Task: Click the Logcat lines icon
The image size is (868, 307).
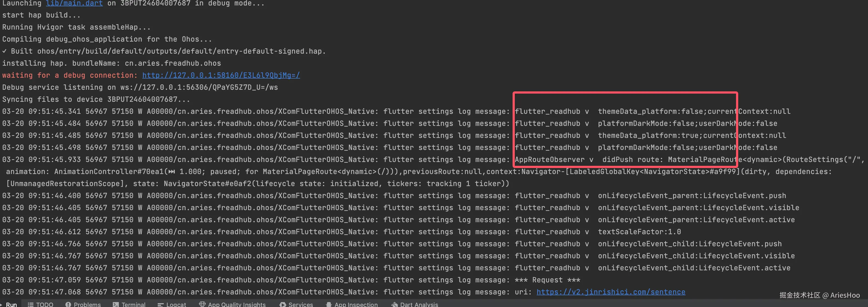Action: [x=160, y=304]
